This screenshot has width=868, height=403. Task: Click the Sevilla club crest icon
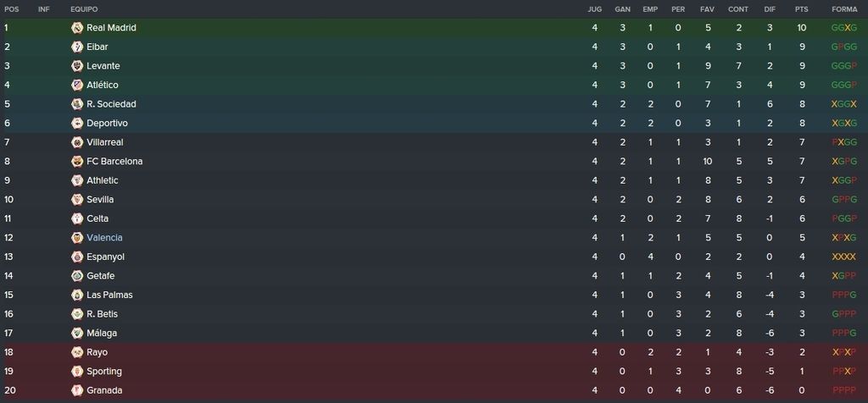[77, 200]
